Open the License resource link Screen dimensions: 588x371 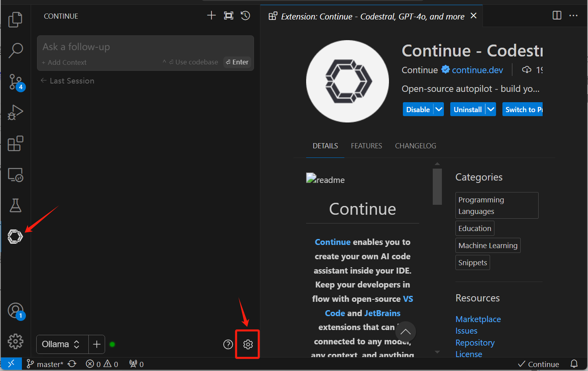(x=469, y=354)
